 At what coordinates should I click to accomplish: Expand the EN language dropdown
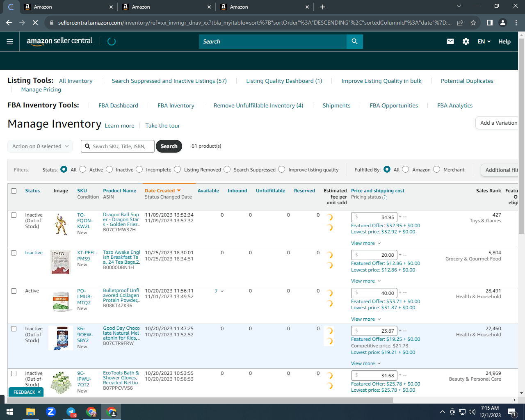(x=484, y=41)
